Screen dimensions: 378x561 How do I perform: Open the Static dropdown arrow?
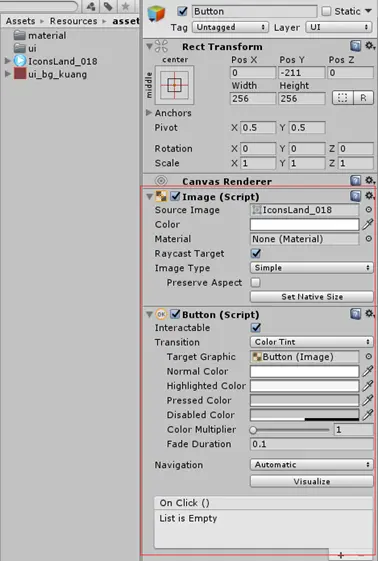pos(368,11)
